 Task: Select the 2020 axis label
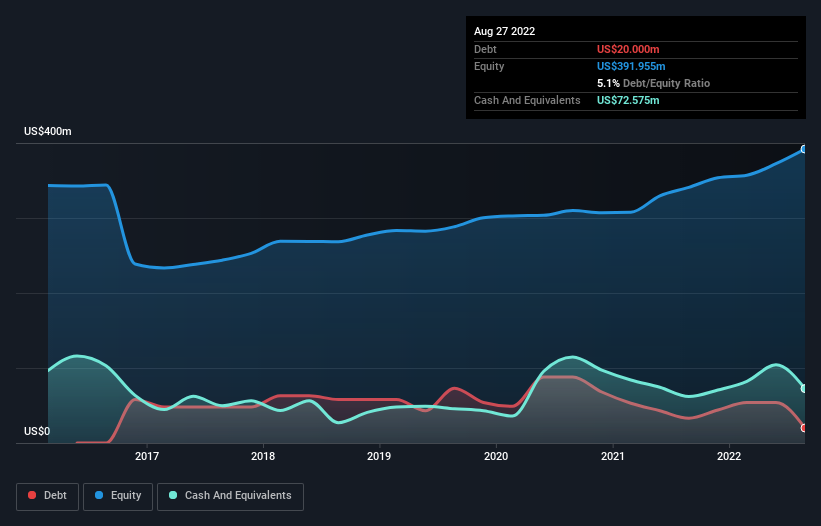[496, 456]
